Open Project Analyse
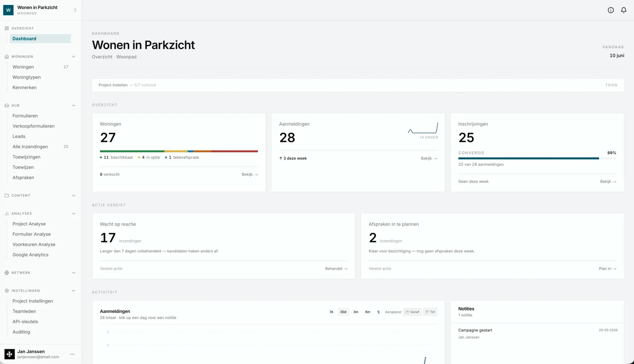Image resolution: width=634 pixels, height=364 pixels. point(40,224)
